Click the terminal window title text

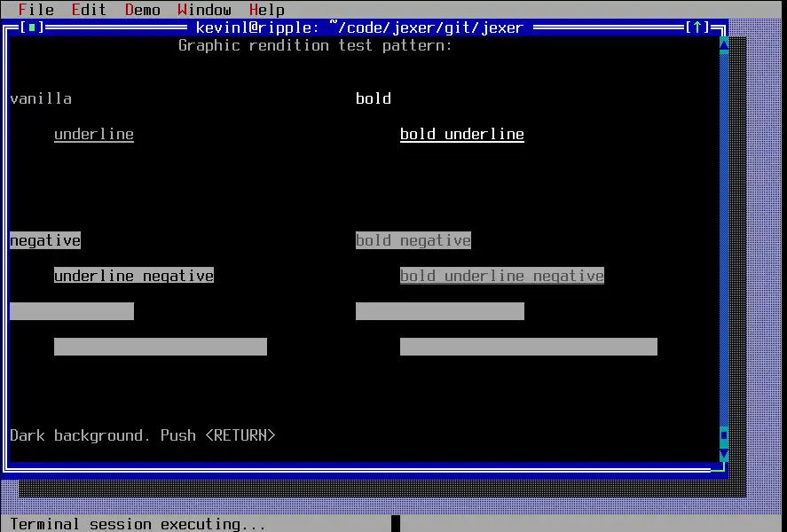[359, 27]
